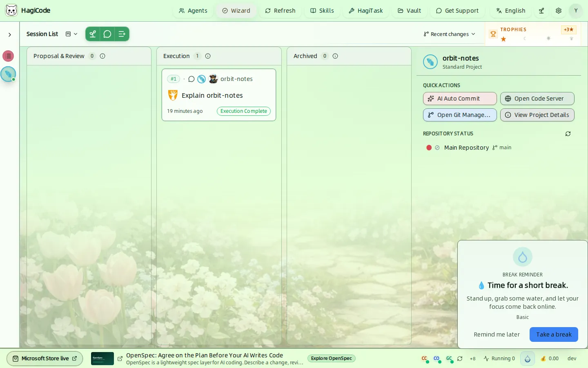Screen dimensions: 588x368
Task: Open the Session List view dropdown
Action: [71, 34]
